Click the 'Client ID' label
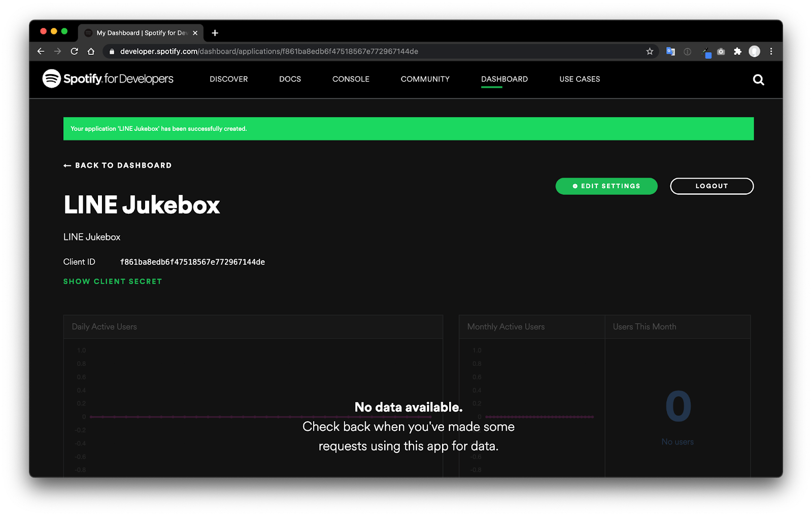Viewport: 812px width, 516px height. coord(79,262)
